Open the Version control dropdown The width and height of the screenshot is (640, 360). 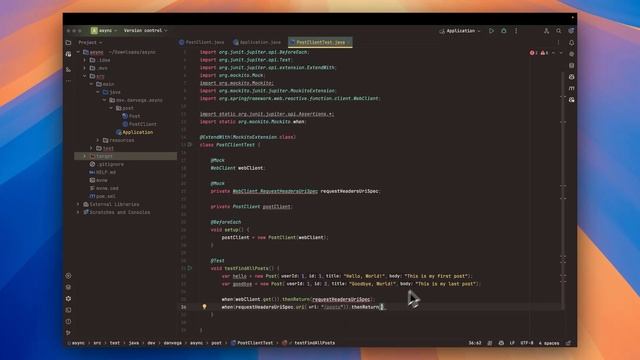(145, 31)
